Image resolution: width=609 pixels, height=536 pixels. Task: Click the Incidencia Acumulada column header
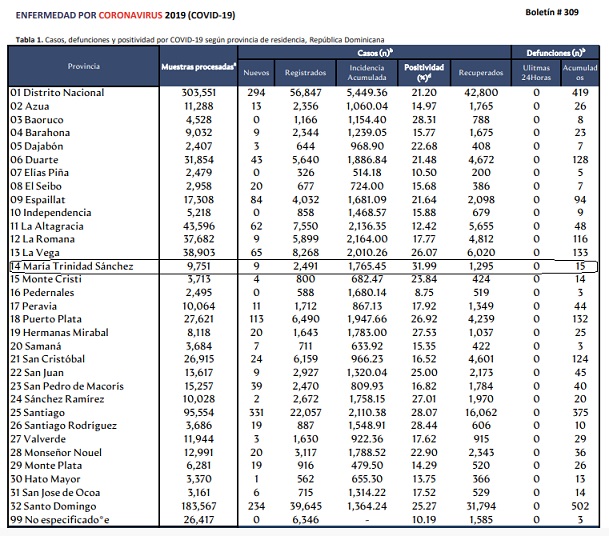[x=362, y=72]
